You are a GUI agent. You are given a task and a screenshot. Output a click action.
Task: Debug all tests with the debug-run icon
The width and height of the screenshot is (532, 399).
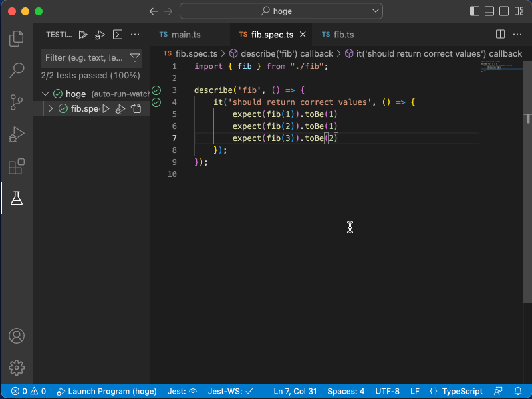tap(98, 35)
